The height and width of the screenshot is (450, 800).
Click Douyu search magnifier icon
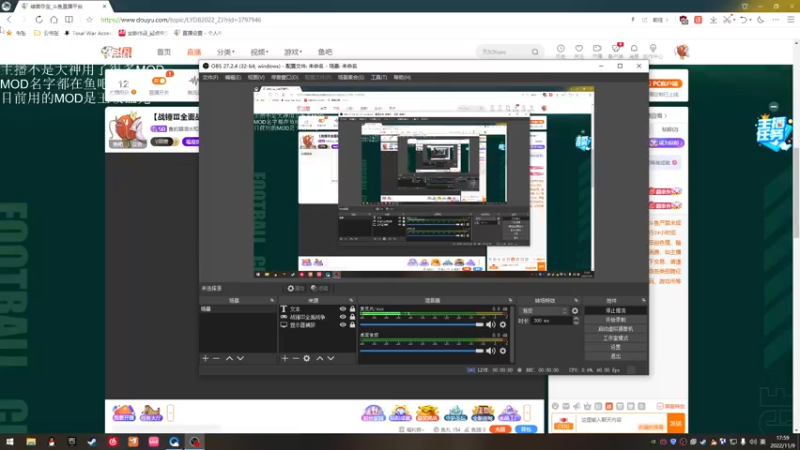point(535,52)
